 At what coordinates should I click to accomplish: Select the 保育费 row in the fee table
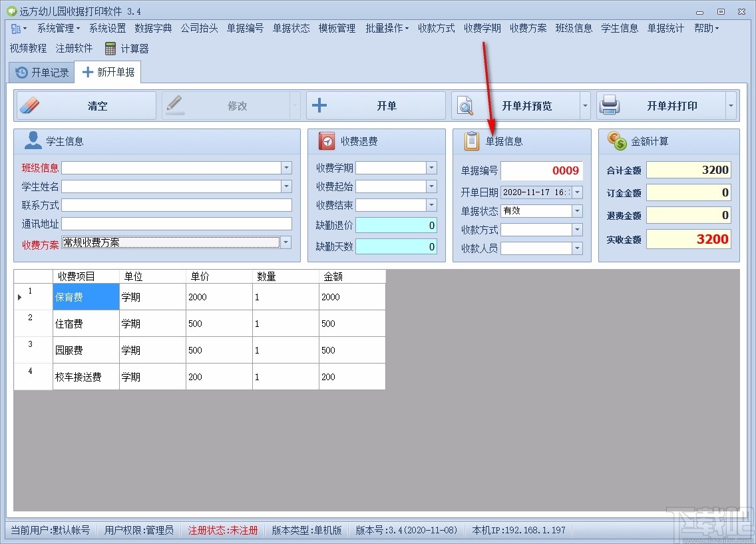tap(85, 297)
